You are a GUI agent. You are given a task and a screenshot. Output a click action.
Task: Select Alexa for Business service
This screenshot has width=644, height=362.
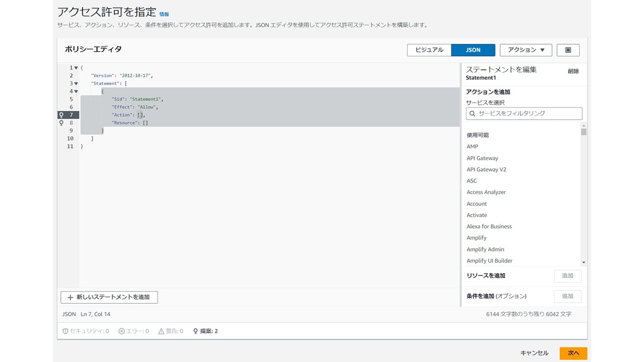click(489, 227)
